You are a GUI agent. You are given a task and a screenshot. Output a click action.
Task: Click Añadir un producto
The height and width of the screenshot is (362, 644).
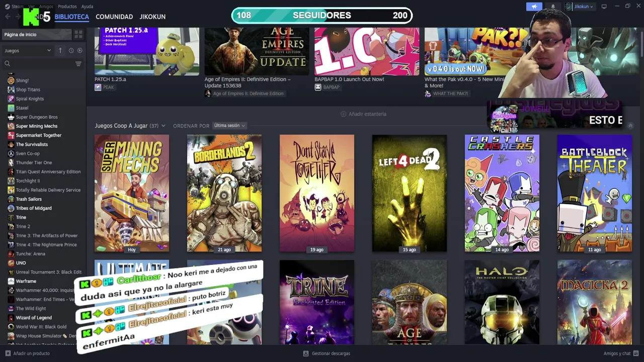(x=27, y=353)
